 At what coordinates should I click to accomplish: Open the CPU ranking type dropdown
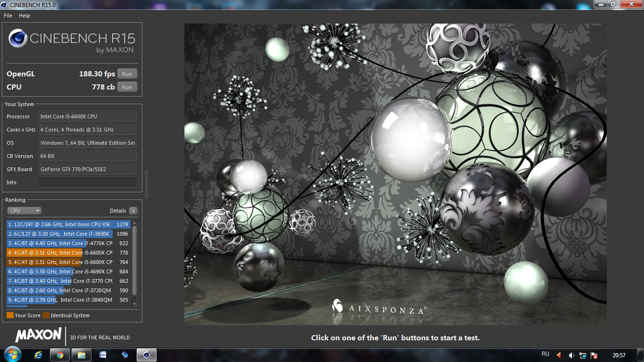click(x=24, y=211)
